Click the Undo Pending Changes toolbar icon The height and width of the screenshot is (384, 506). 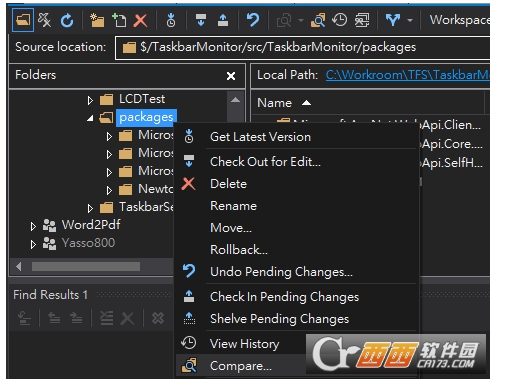(253, 21)
